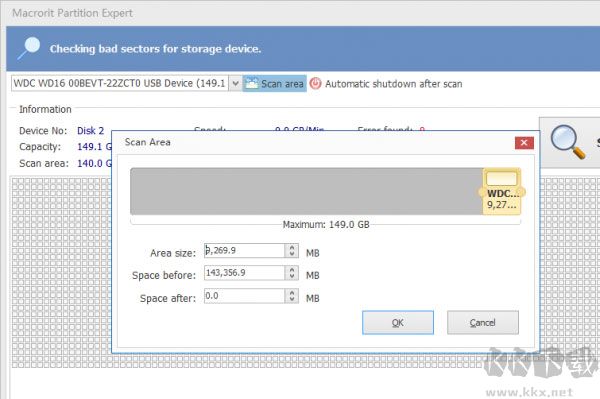Click the Scan area cloud icon
The width and height of the screenshot is (600, 399).
point(251,83)
